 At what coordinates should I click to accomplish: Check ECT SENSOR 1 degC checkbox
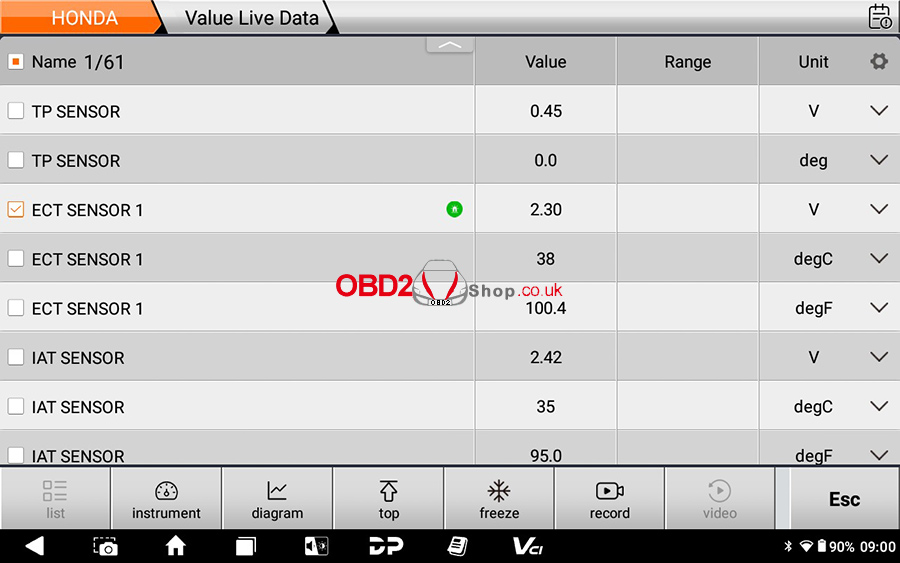click(15, 259)
